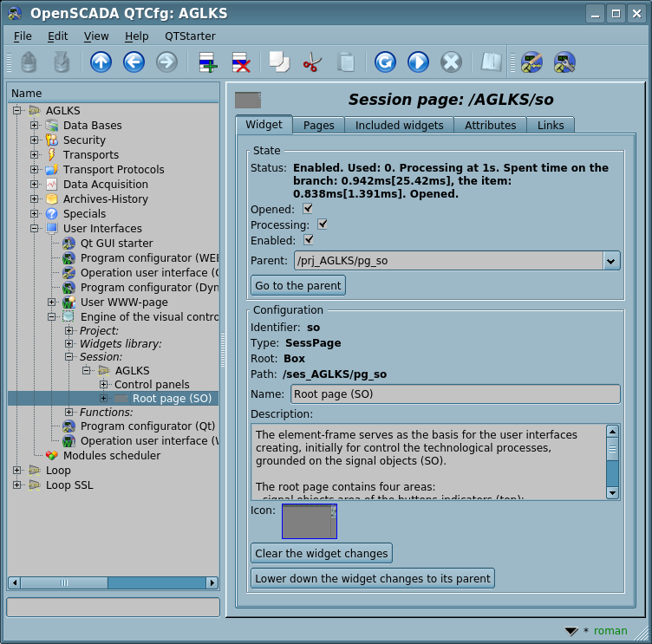
Task: Delete item with red X icon
Action: 241,62
